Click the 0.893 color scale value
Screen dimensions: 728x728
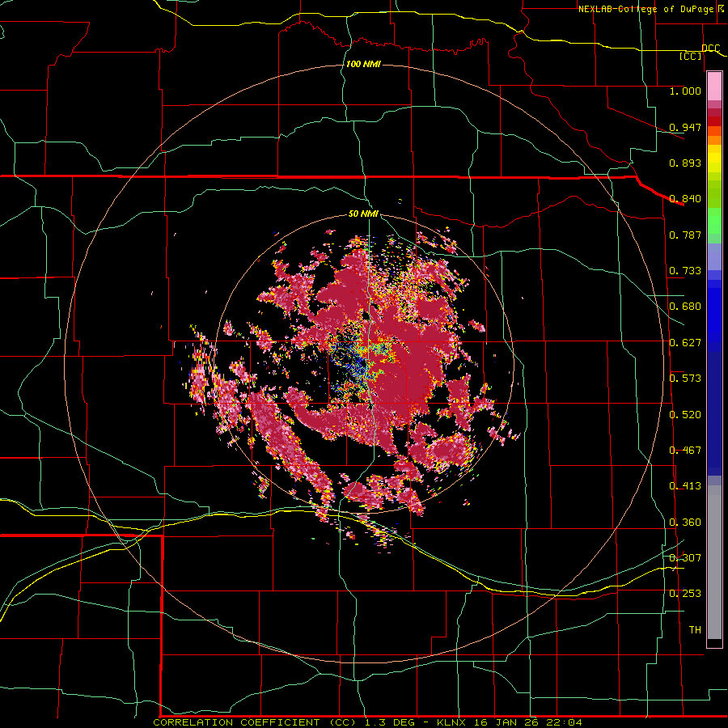(x=685, y=163)
